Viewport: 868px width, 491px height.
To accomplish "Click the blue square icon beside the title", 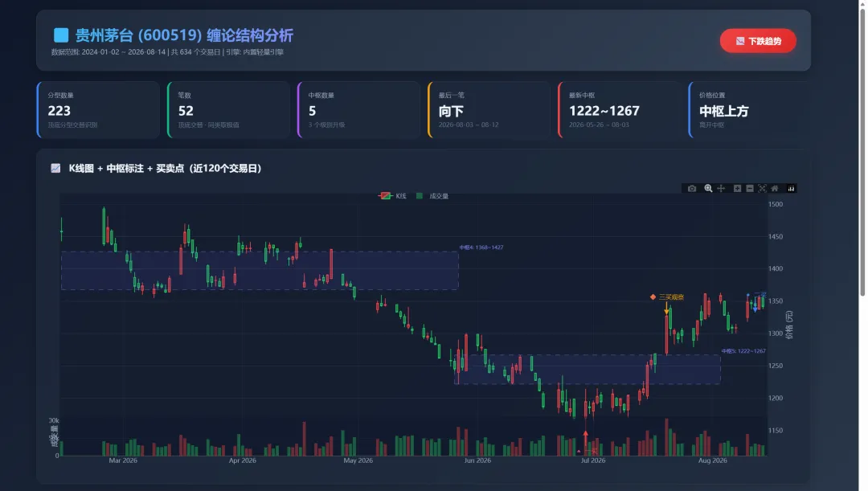I will click(x=61, y=35).
